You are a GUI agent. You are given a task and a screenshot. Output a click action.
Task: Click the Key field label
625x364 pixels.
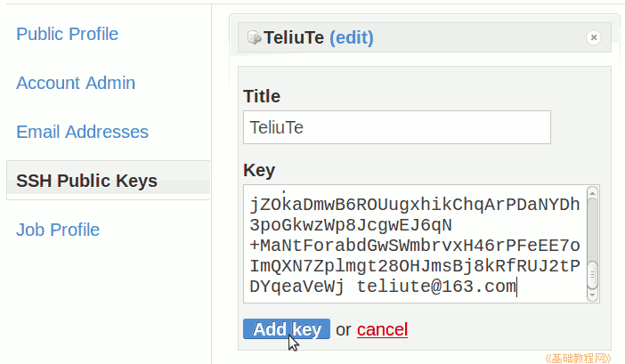(x=259, y=170)
